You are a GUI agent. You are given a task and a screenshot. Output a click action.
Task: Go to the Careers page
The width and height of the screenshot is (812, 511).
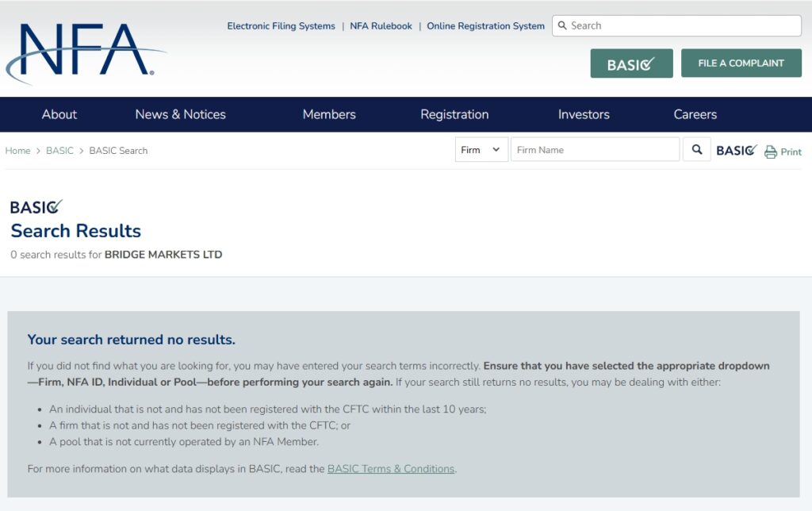point(695,114)
